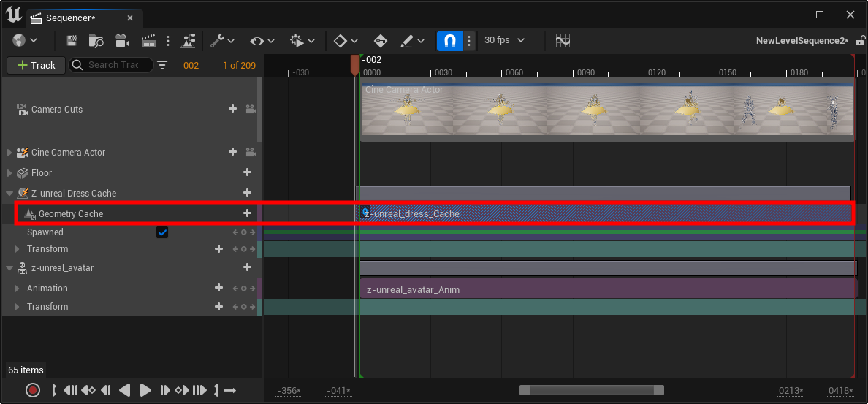Open the Director Blueprint icon
Image resolution: width=868 pixels, height=404 pixels.
pyautogui.click(x=189, y=40)
